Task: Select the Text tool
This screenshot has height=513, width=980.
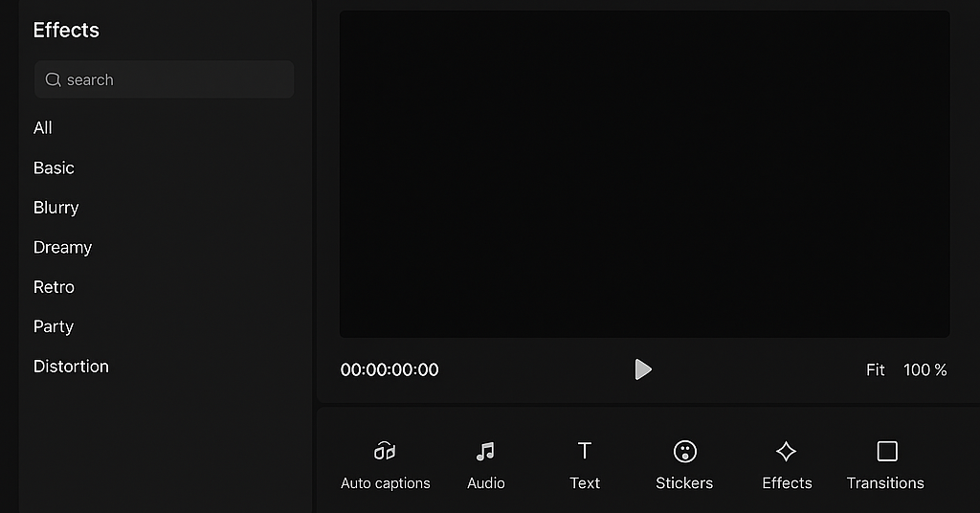Action: tap(585, 465)
